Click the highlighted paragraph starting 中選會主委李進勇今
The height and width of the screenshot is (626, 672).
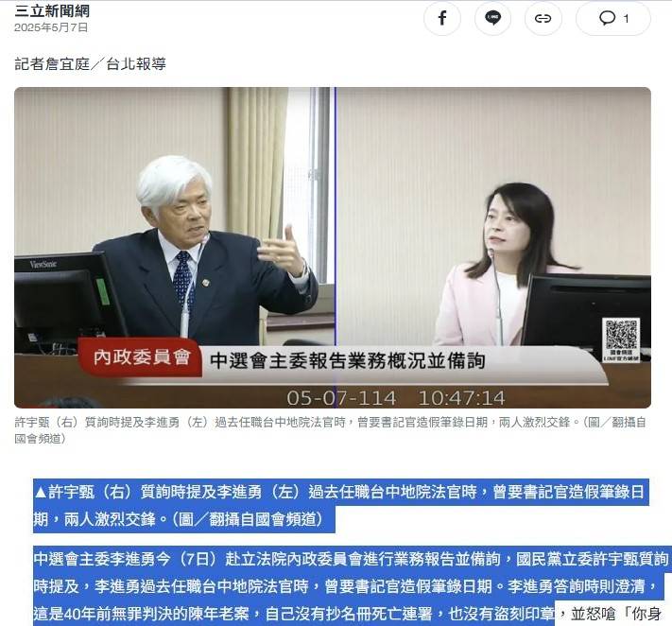coord(350,570)
